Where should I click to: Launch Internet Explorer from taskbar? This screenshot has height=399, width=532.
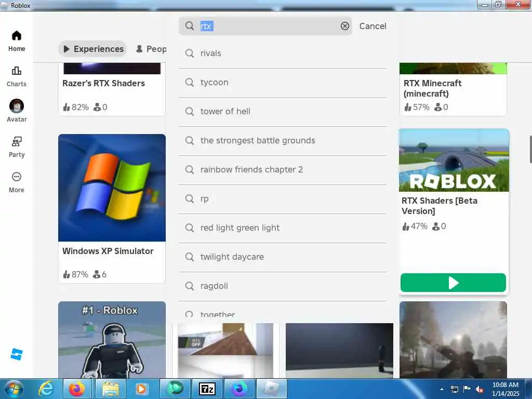click(x=46, y=389)
